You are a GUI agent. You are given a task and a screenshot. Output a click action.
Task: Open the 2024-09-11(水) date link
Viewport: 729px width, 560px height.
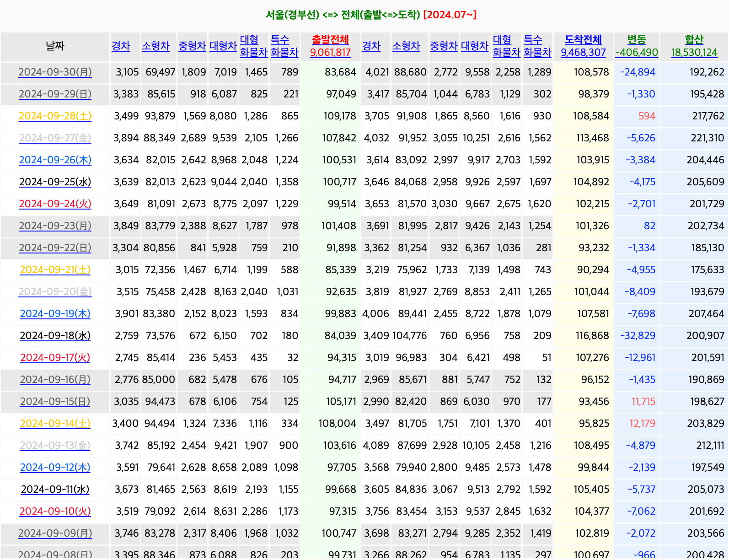(55, 490)
